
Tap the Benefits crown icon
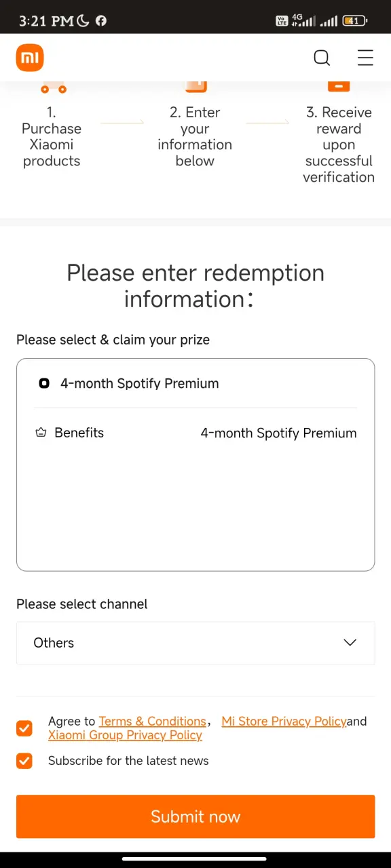pos(40,433)
